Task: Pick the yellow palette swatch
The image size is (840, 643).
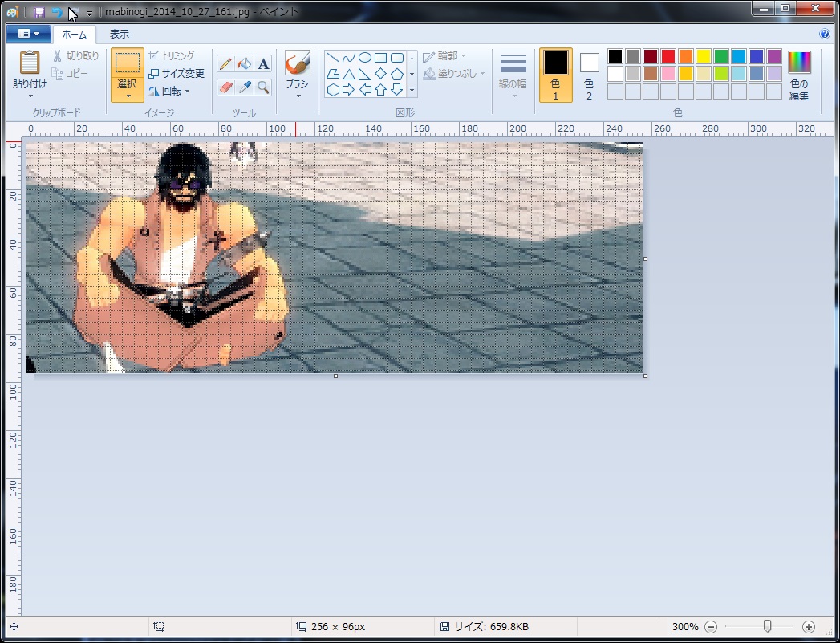Action: [x=704, y=55]
